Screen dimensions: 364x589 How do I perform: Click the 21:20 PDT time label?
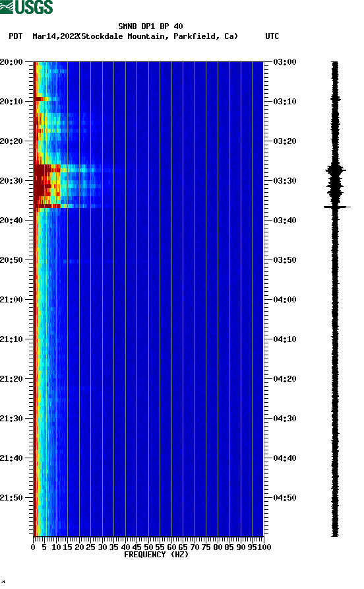(11, 379)
